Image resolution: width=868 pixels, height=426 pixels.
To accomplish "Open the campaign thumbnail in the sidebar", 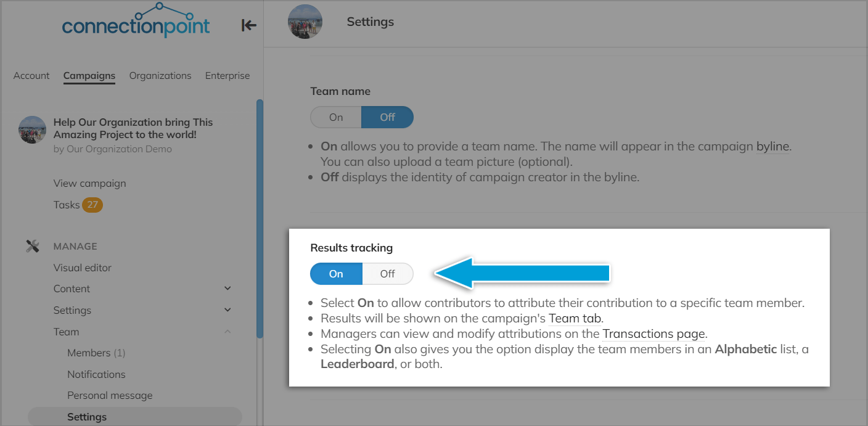I will (x=33, y=129).
